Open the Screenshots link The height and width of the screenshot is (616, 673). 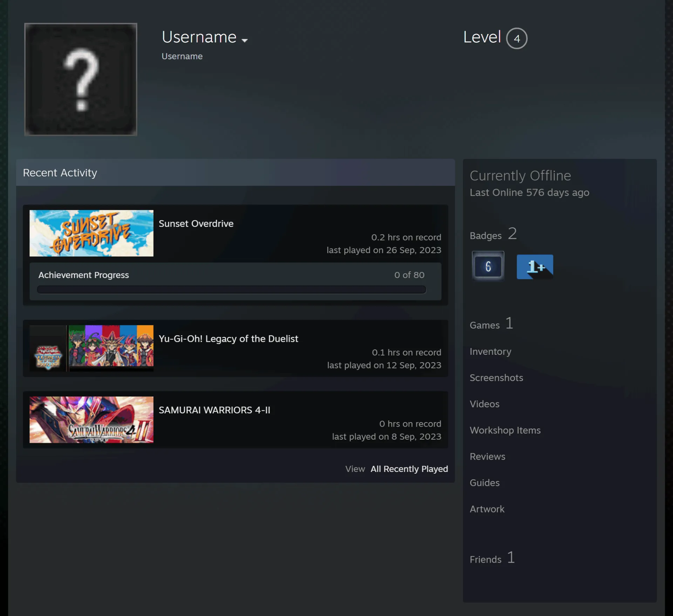[x=496, y=378]
